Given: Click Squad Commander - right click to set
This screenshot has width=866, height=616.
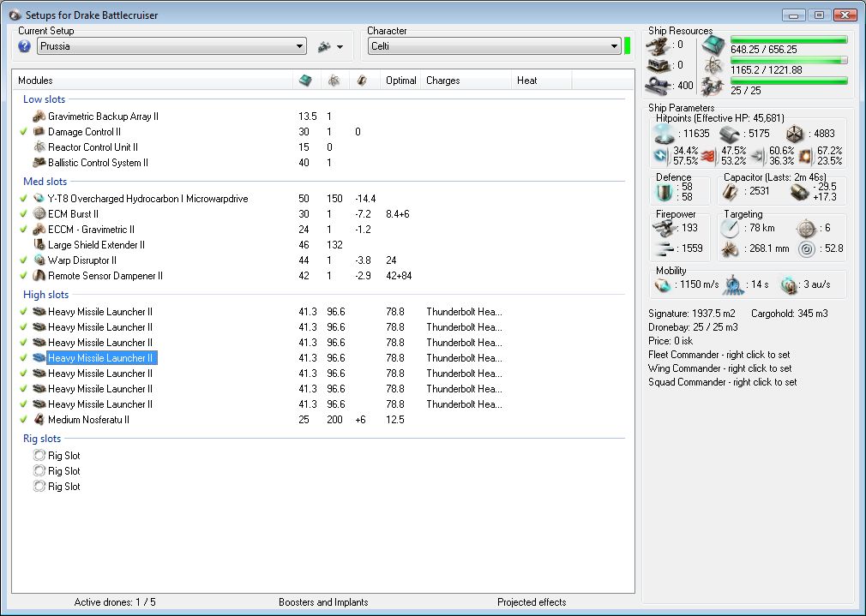Looking at the screenshot, I should [723, 382].
